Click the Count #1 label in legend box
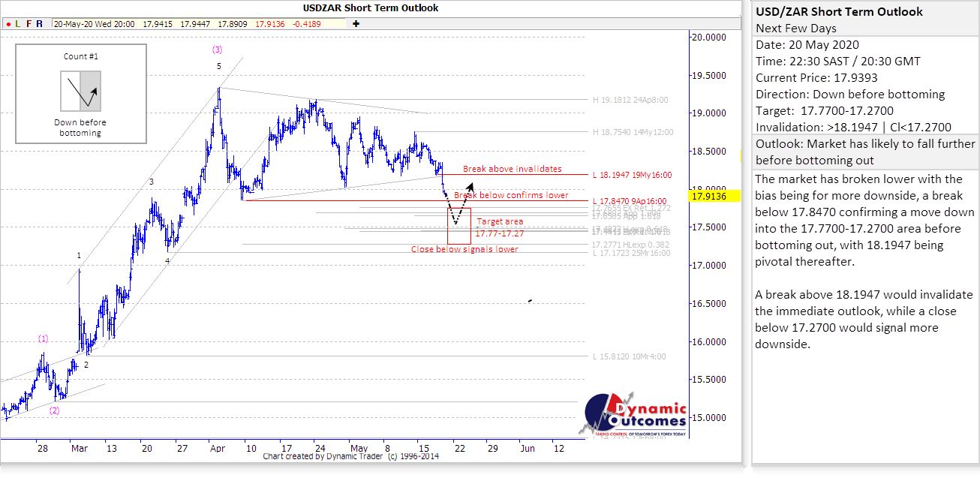The height and width of the screenshot is (481, 980). coord(80,56)
